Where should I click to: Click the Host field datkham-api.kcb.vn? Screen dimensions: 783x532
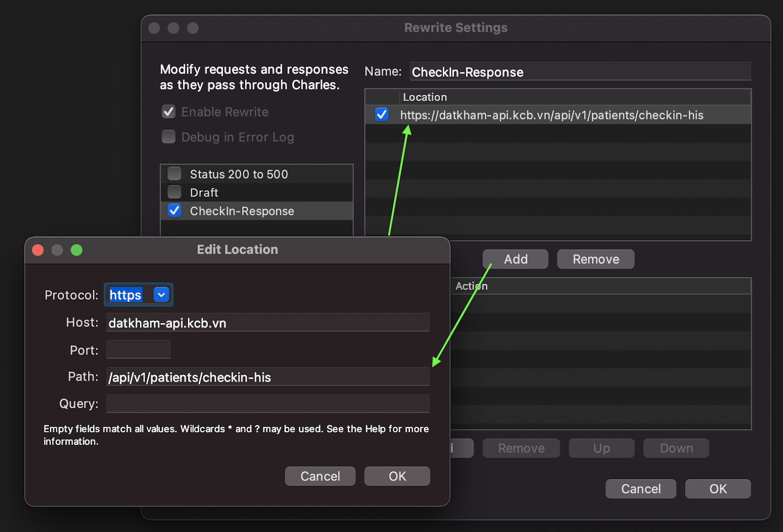268,323
